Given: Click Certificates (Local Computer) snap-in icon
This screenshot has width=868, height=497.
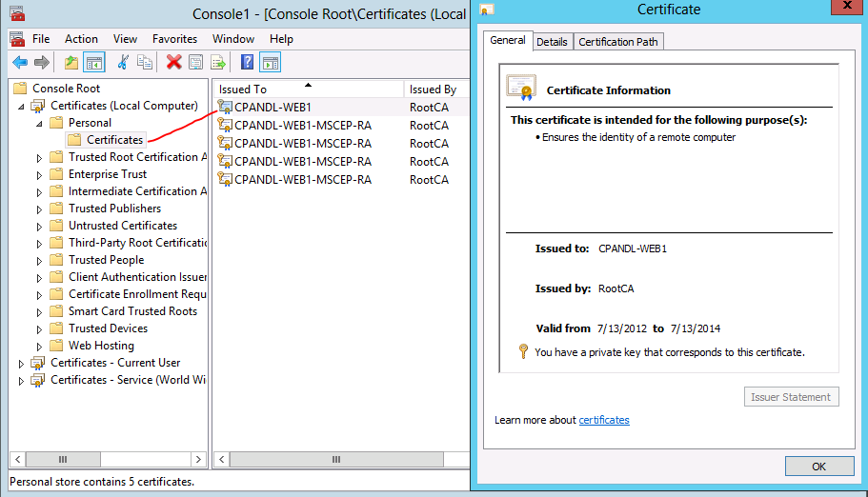Looking at the screenshot, I should (38, 106).
